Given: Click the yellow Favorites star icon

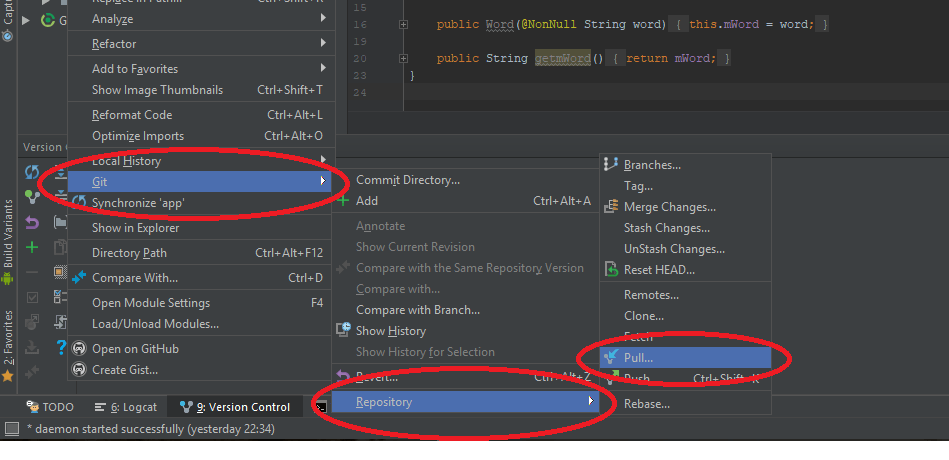Looking at the screenshot, I should click(x=8, y=376).
